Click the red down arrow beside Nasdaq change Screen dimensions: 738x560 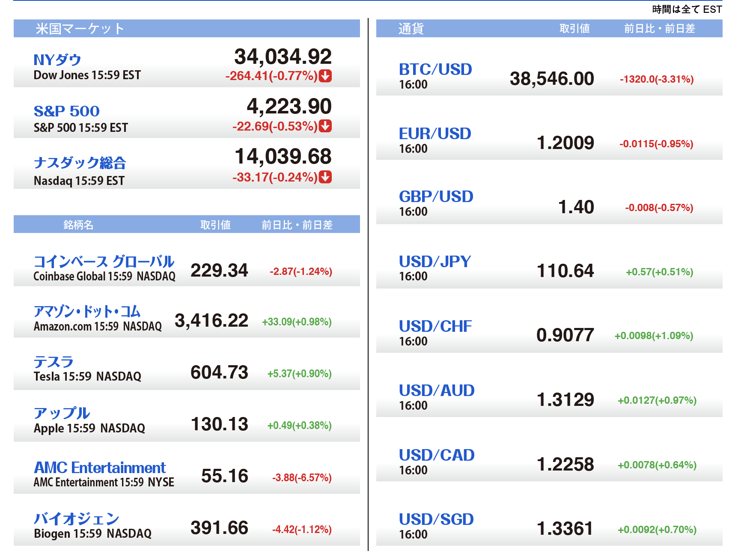click(x=325, y=177)
